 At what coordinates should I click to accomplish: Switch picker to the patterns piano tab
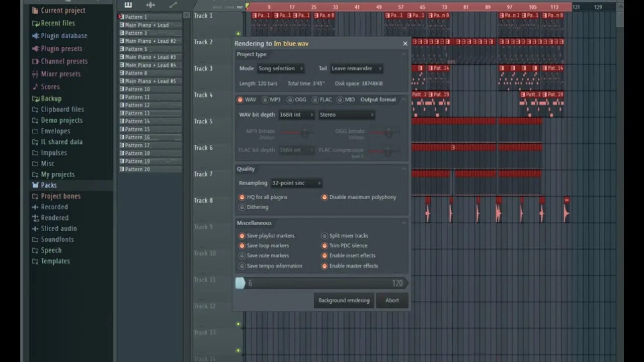tap(128, 5)
